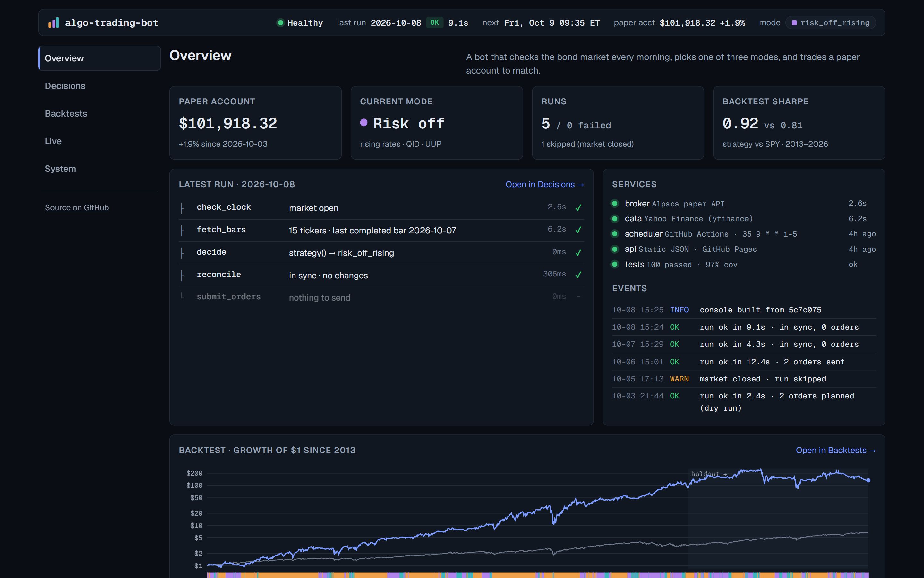Click the reconcile step row label
This screenshot has height=578, width=924.
pyautogui.click(x=219, y=275)
